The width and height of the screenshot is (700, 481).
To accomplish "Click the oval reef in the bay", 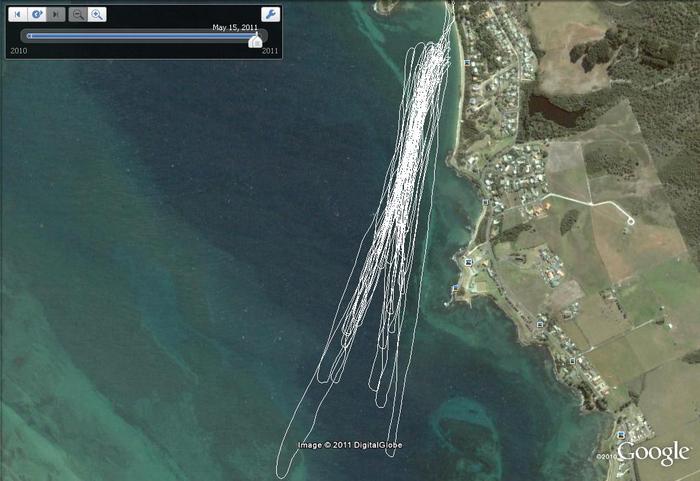I will [x=467, y=418].
